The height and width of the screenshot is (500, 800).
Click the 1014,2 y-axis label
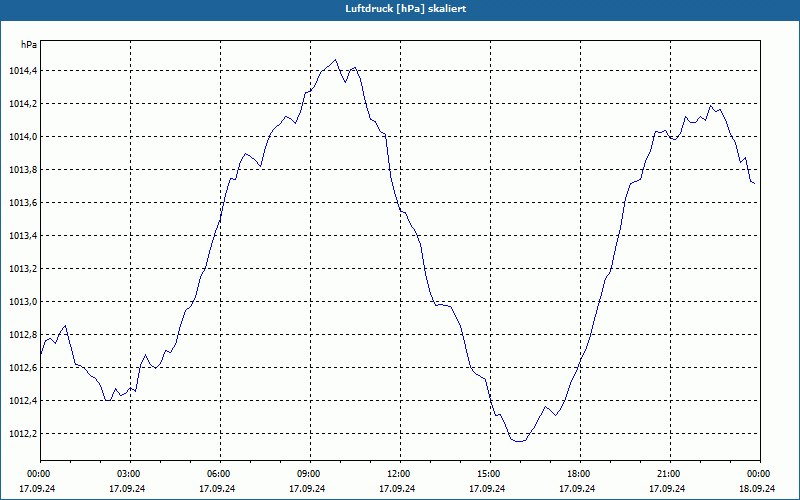coord(23,104)
